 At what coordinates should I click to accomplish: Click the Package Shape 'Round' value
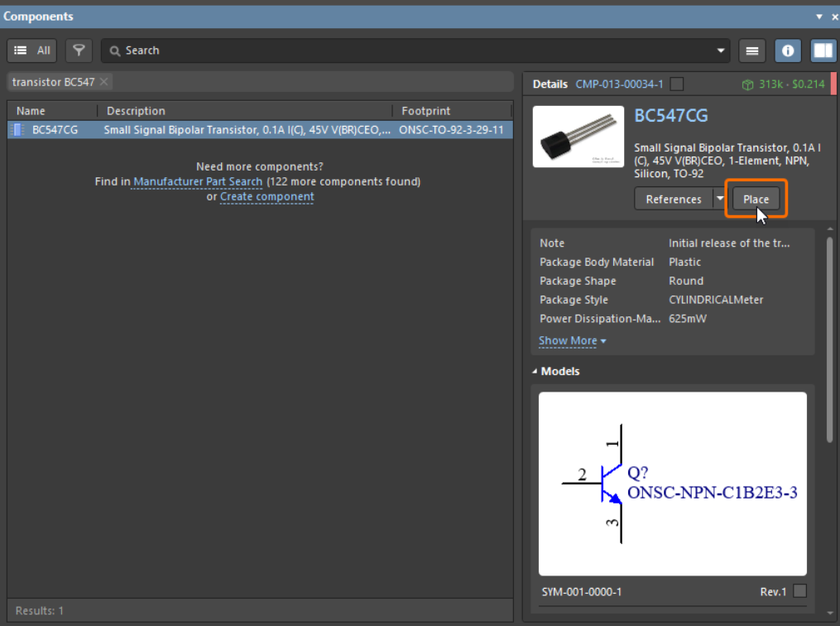686,281
